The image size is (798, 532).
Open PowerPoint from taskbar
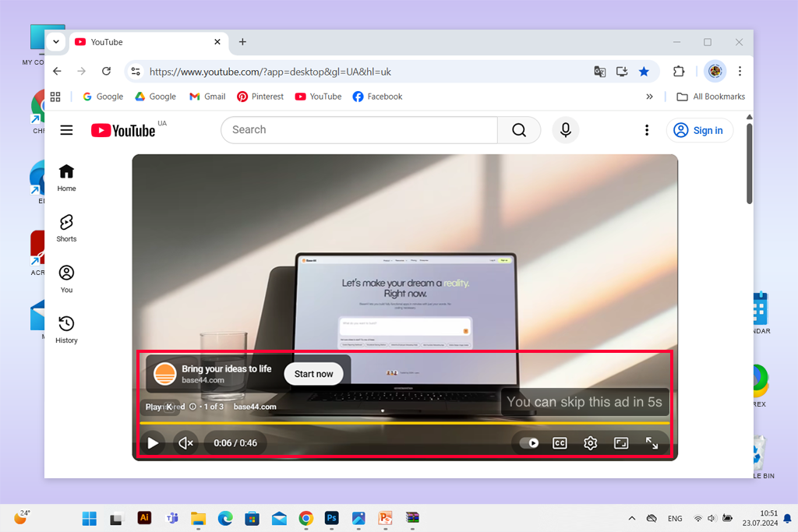385,518
